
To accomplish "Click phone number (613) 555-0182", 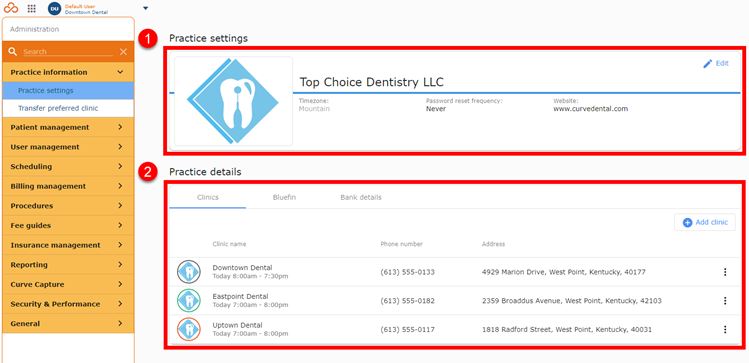I will coord(407,301).
